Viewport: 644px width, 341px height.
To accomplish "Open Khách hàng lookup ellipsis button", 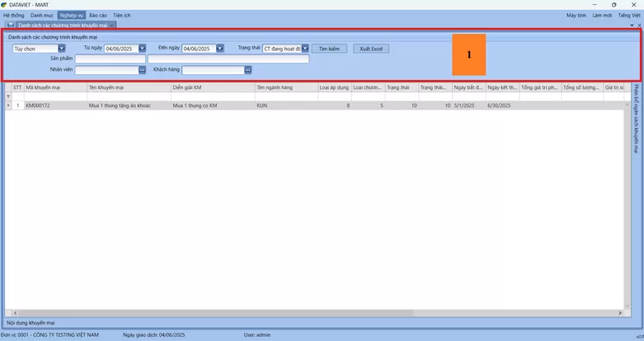I will click(247, 70).
